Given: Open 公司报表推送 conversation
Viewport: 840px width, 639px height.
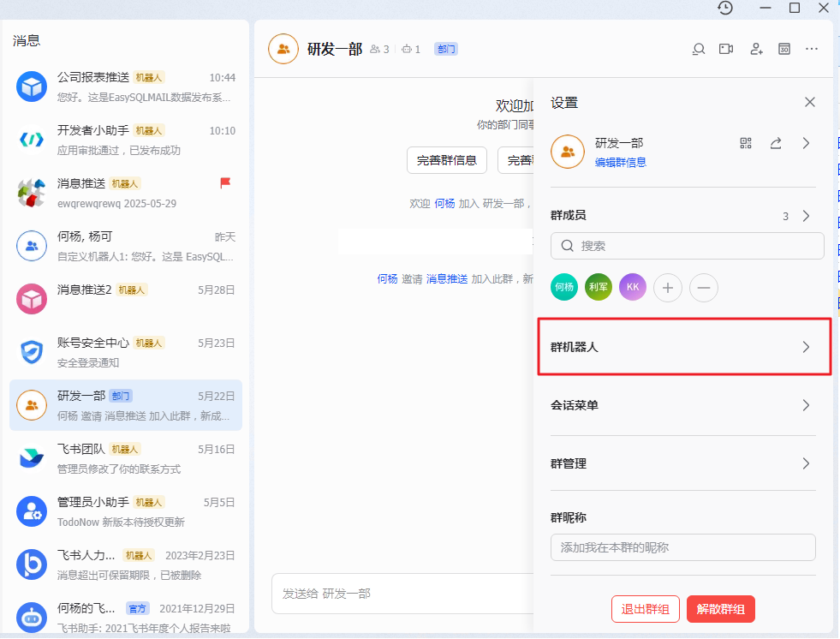Looking at the screenshot, I should click(126, 87).
